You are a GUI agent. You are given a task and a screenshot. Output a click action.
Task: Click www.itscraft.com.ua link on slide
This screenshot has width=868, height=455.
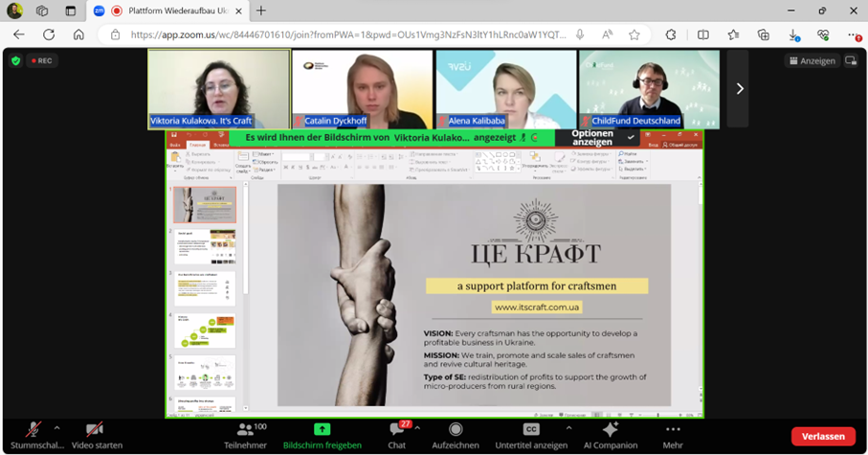[x=537, y=307]
